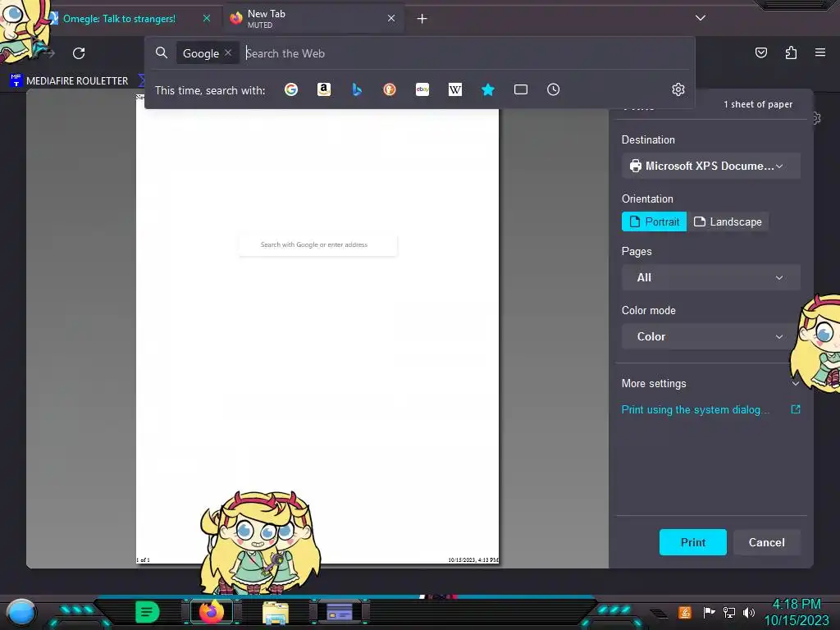Search this time with Amazon icon

point(323,89)
